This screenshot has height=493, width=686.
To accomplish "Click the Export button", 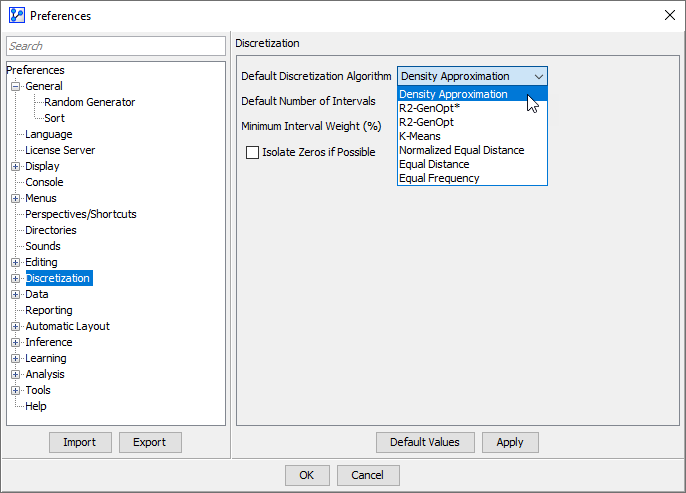I will [x=150, y=442].
